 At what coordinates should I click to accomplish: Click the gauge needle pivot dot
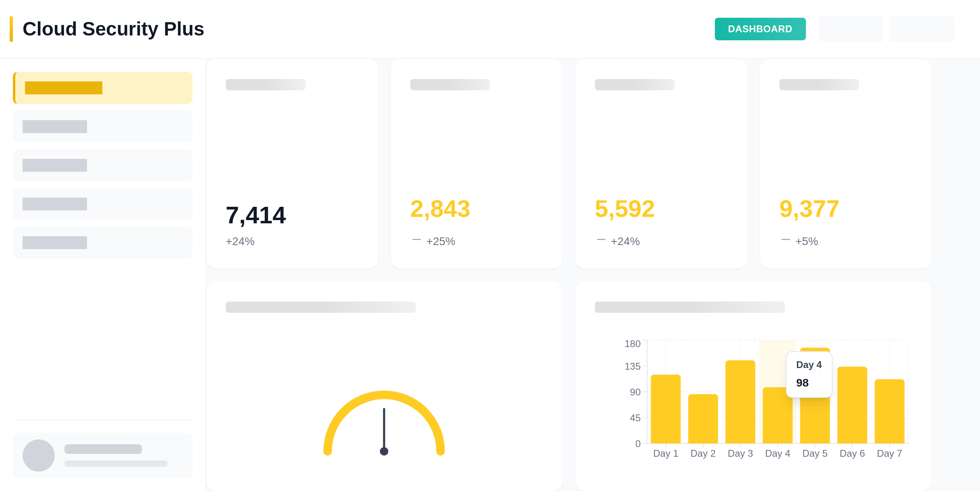[384, 451]
